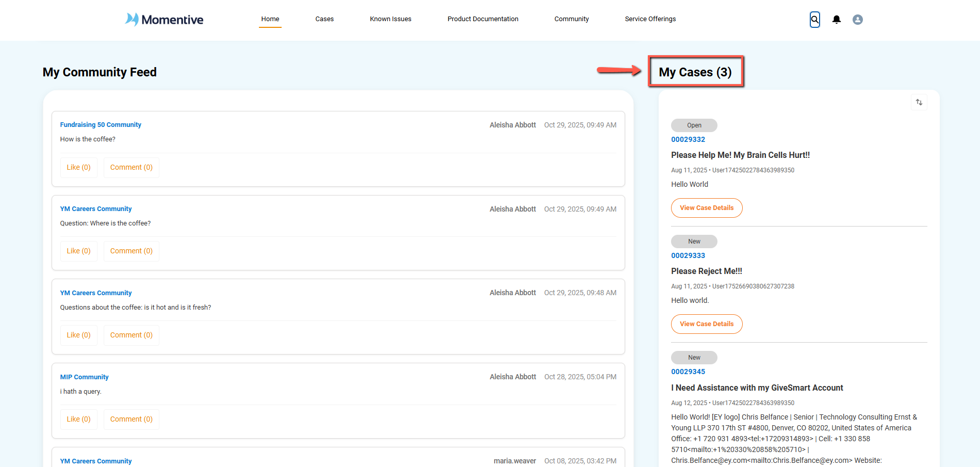Viewport: 980px width, 467px height.
Task: Click the Momentive logo
Action: (x=164, y=20)
